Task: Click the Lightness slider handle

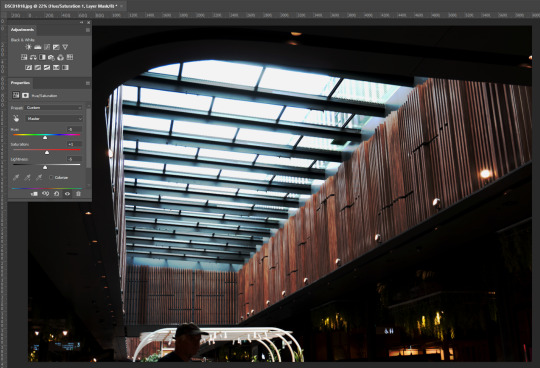Action: click(45, 167)
